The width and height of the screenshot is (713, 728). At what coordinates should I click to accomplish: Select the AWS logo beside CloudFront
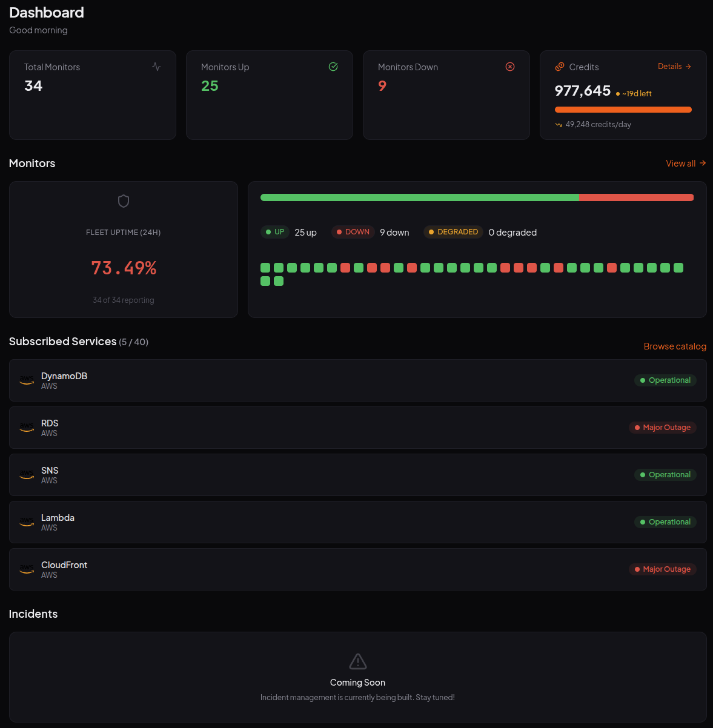[x=27, y=569]
